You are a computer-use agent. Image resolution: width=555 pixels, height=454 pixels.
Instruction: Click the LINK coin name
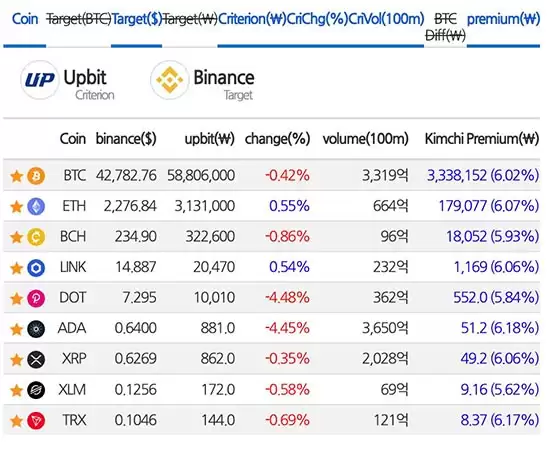coord(73,267)
